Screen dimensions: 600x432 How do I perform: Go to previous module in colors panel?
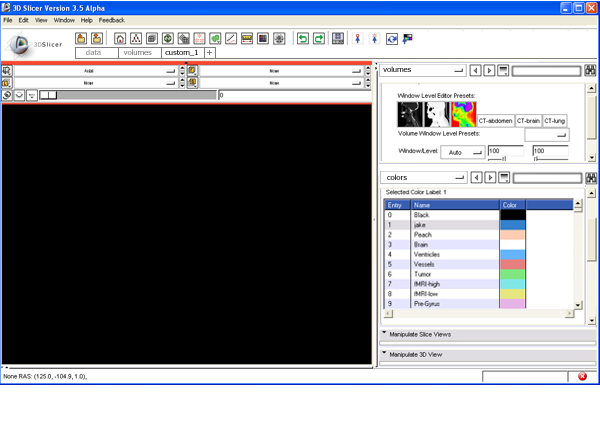[x=476, y=178]
